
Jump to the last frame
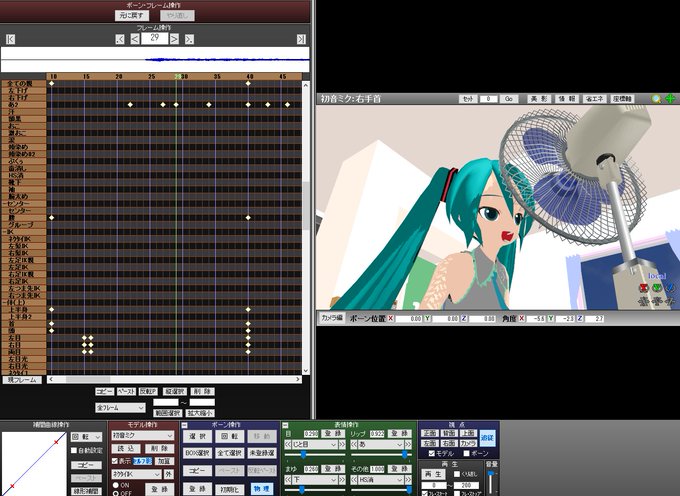coord(301,39)
